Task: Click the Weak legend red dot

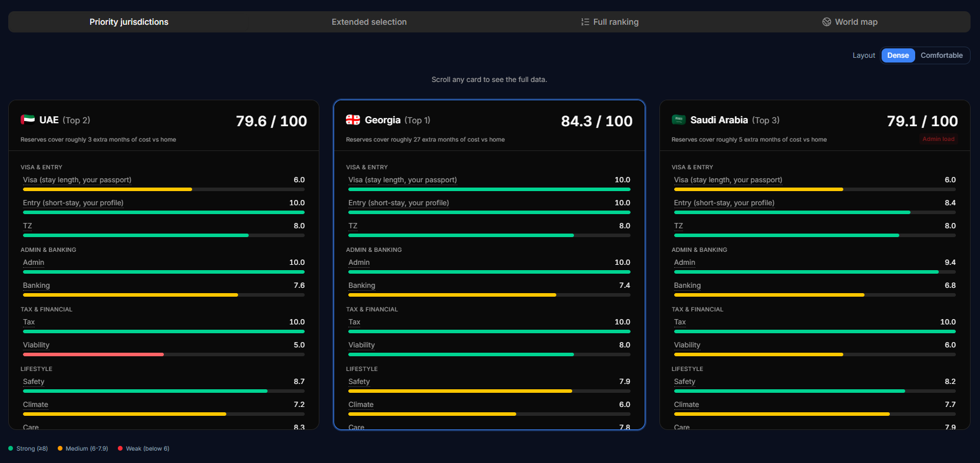Action: pyautogui.click(x=120, y=448)
